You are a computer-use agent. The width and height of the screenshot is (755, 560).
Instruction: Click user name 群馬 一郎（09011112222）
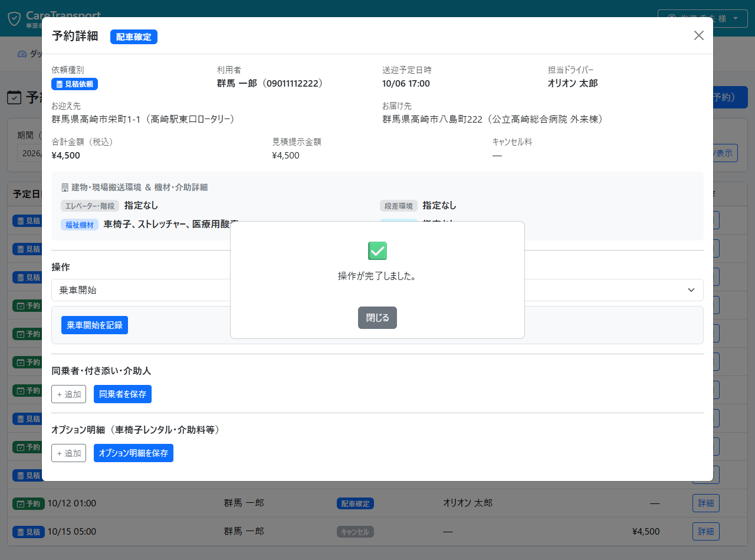tap(271, 84)
